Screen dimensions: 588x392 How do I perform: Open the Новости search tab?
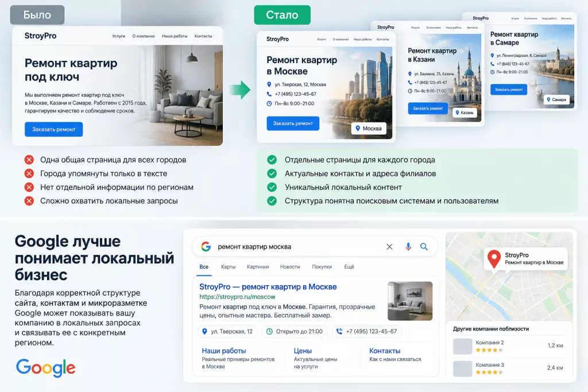pos(290,267)
